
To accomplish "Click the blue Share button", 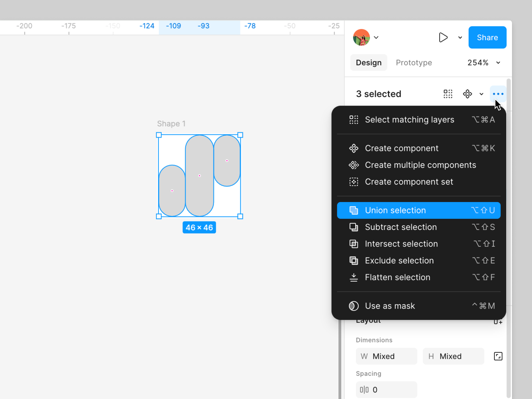I will [x=487, y=37].
